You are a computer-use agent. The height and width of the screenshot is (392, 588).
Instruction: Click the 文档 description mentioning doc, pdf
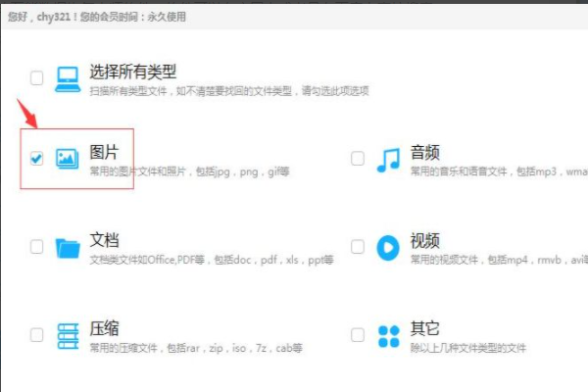pos(212,260)
